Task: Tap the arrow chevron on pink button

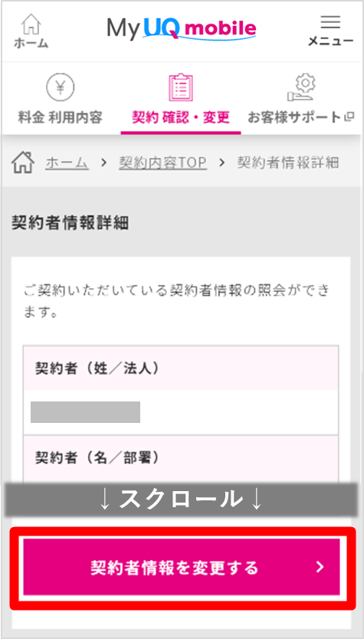Action: (x=320, y=567)
